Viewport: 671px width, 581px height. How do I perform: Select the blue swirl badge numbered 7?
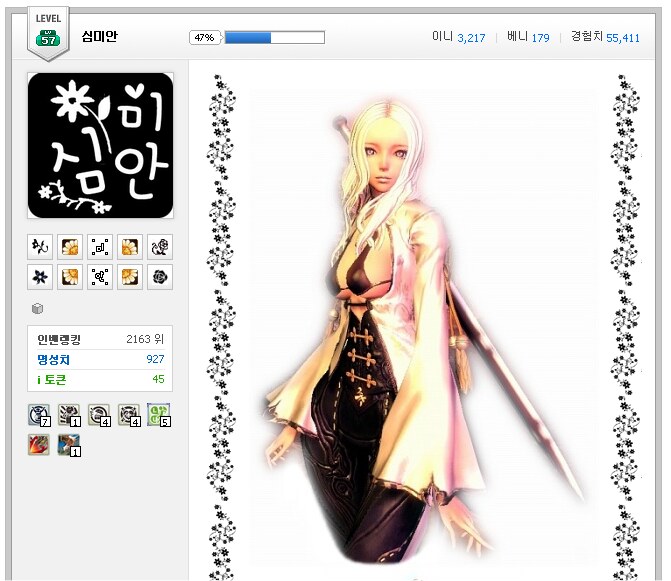pos(40,415)
